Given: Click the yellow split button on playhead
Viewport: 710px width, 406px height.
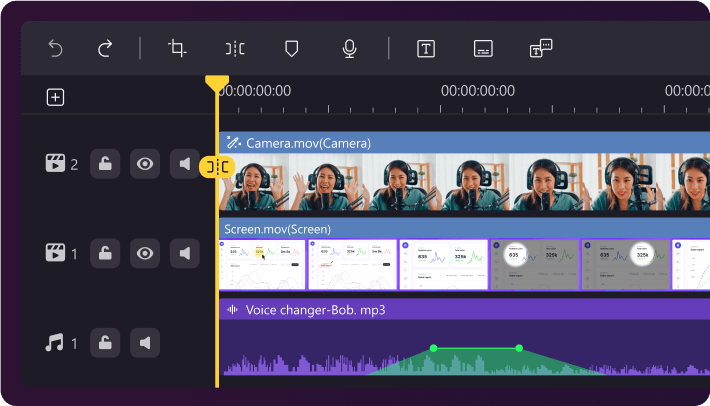Looking at the screenshot, I should click(x=216, y=166).
